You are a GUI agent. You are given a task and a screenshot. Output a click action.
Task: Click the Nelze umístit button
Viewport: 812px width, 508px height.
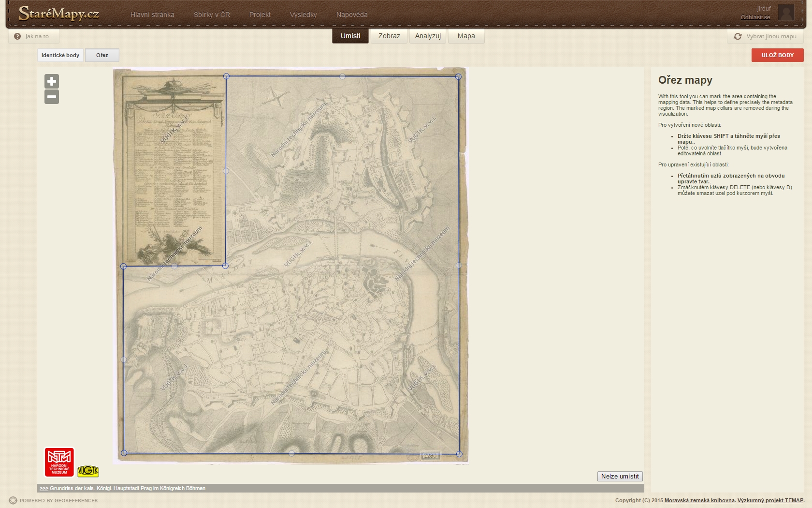pos(620,476)
